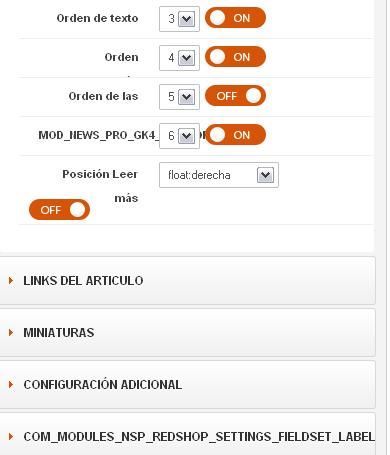Click the arrow icon beside CONFIGURACIÓN ADICIONAL
This screenshot has width=390, height=455.
11,384
